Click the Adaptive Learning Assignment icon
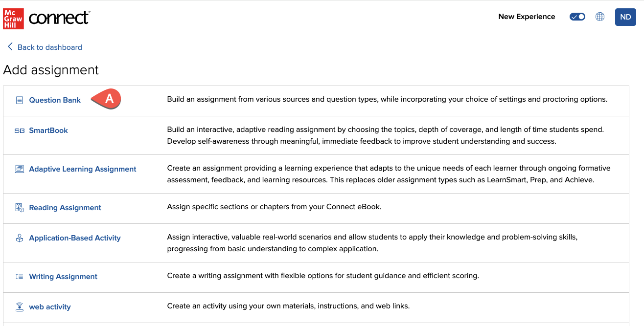644x326 pixels. pos(20,169)
